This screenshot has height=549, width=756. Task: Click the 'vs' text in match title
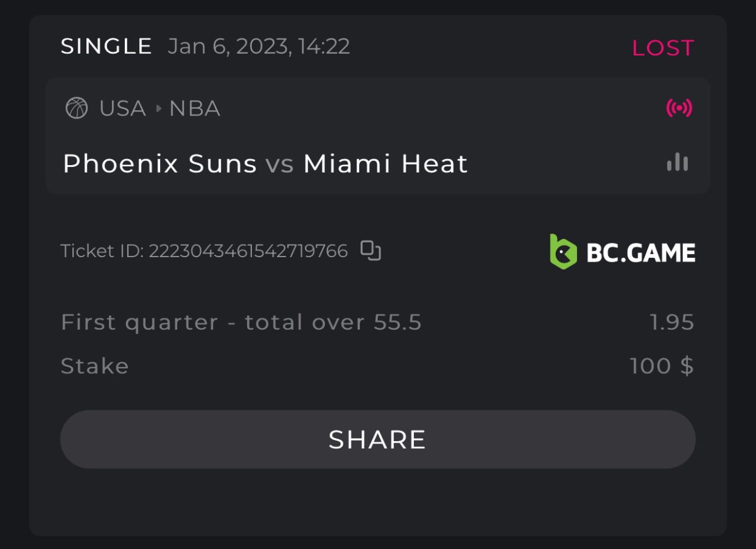pos(280,165)
